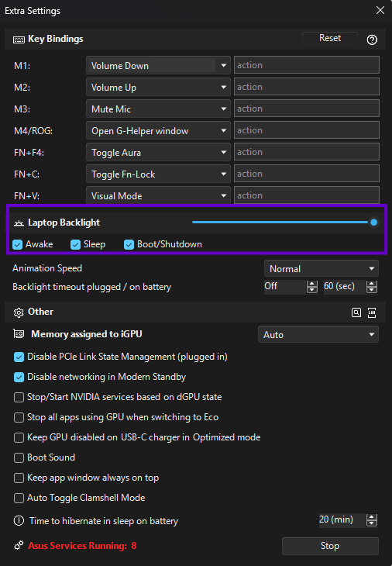Click the Backlight timeout plugged / on battery label

pyautogui.click(x=91, y=287)
